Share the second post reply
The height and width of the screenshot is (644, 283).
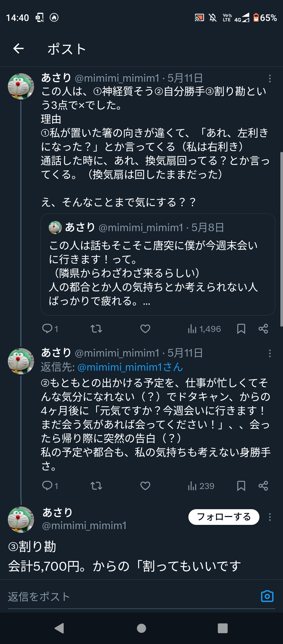coord(263,486)
